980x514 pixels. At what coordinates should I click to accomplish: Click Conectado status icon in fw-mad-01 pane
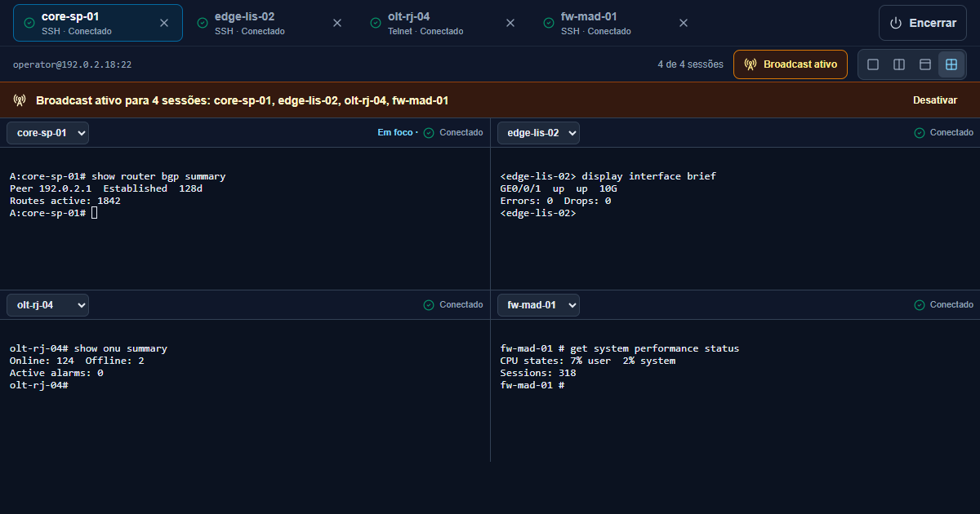click(x=920, y=304)
